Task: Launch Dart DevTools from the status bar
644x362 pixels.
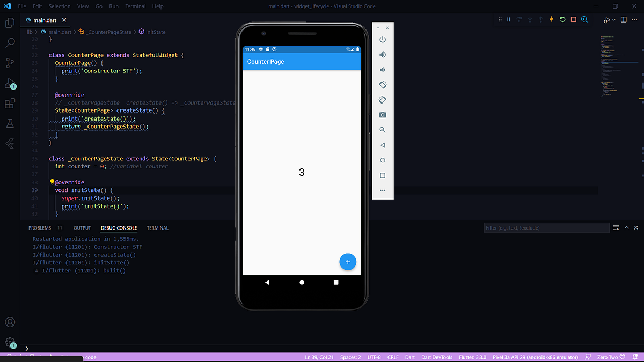Action: (437, 357)
